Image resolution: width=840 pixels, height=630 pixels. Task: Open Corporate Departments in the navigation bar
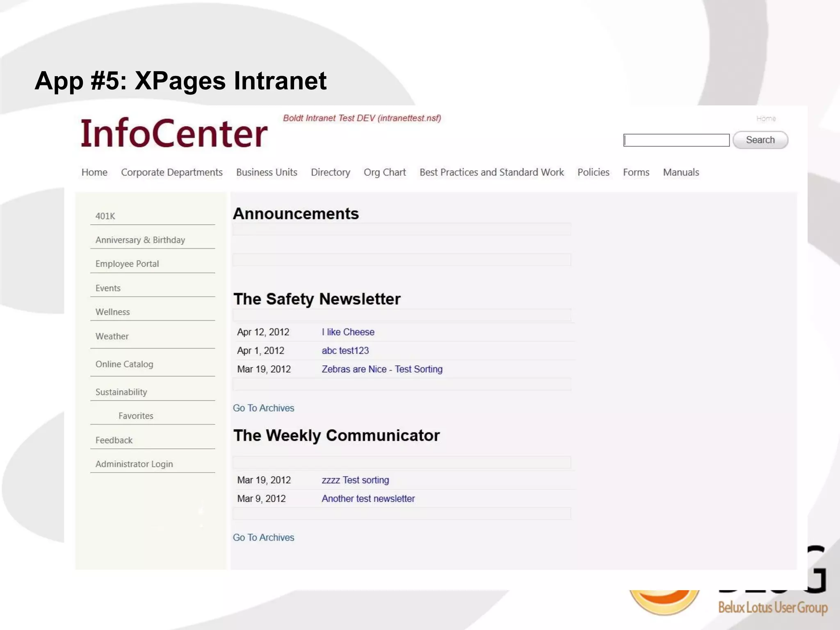172,172
